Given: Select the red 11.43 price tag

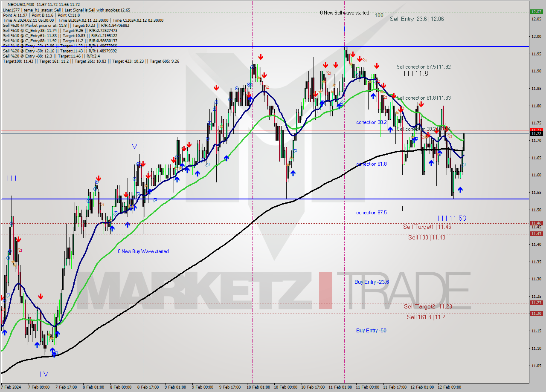Looking at the screenshot, I should (536, 233).
